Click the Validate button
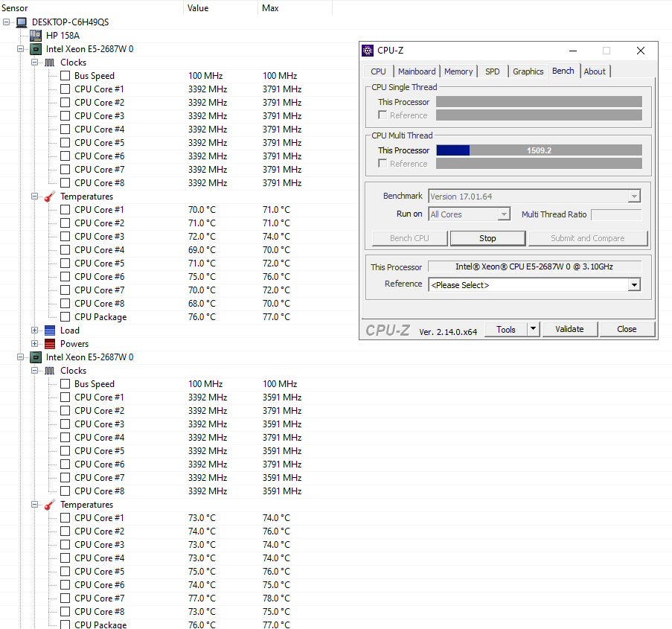The height and width of the screenshot is (629, 672). (569, 329)
